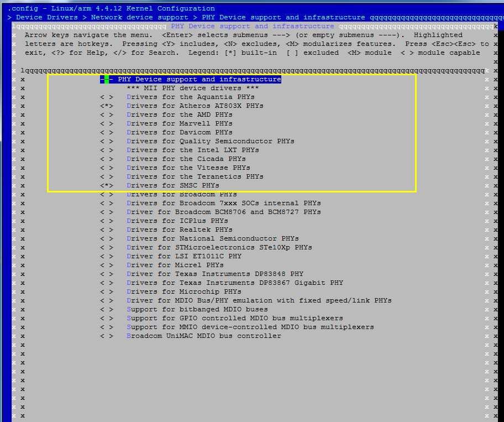Click the '*** MII PHY device drivers ***' heading
The width and height of the screenshot is (504, 422).
click(192, 88)
